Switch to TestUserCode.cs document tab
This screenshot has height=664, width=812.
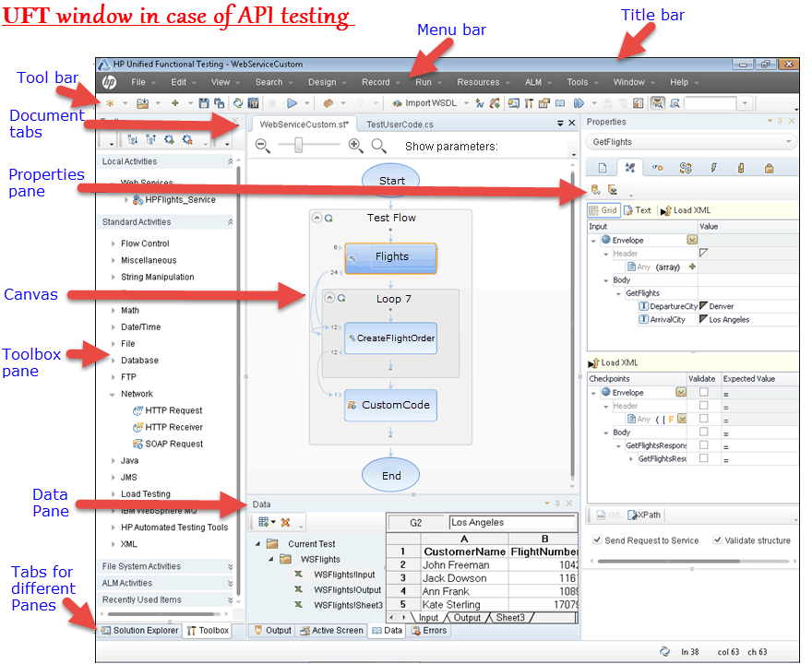pyautogui.click(x=400, y=125)
